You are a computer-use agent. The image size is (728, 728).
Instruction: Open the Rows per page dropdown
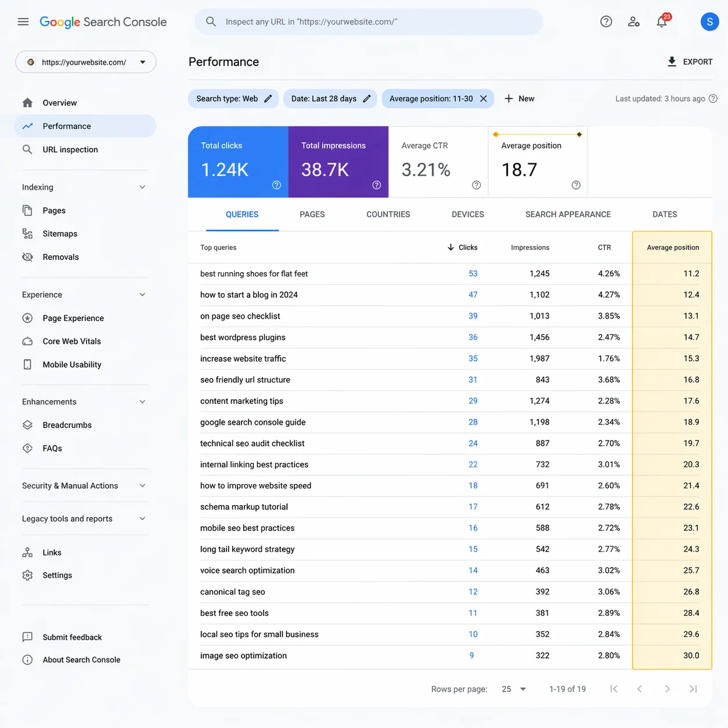point(514,689)
